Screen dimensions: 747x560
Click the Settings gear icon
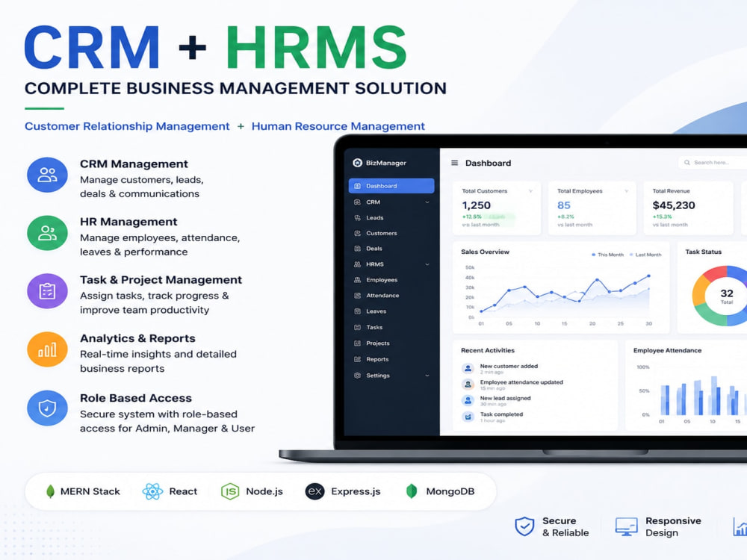click(x=357, y=376)
